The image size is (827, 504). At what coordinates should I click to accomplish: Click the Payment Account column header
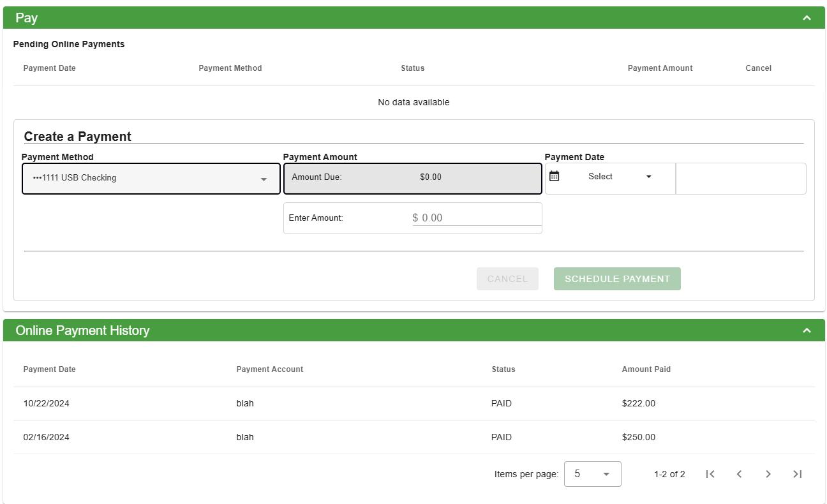coord(269,369)
